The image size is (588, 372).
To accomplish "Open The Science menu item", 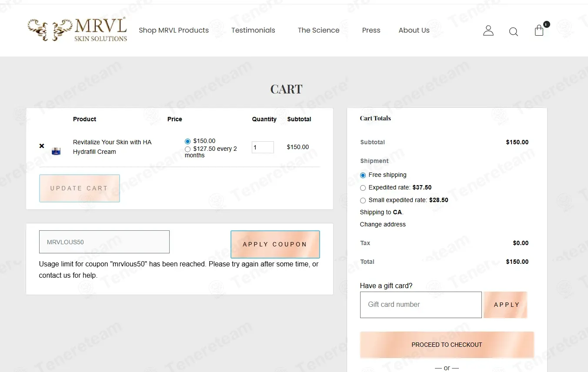I will click(x=318, y=30).
